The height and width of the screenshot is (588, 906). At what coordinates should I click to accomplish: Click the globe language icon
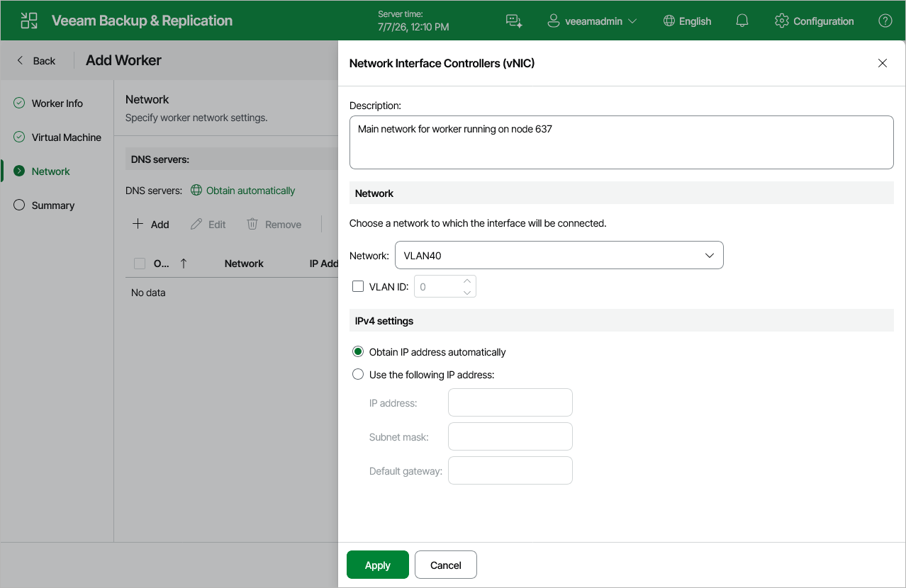pos(669,21)
